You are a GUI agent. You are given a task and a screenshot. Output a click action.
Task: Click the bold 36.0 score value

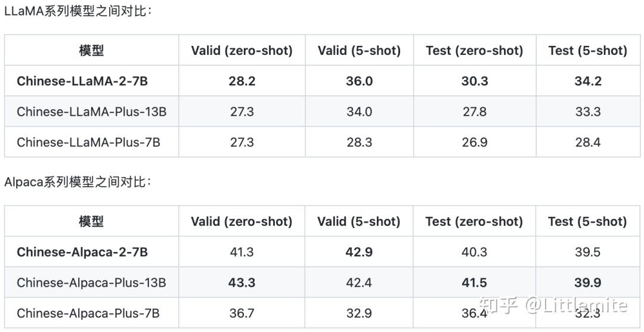(x=359, y=81)
